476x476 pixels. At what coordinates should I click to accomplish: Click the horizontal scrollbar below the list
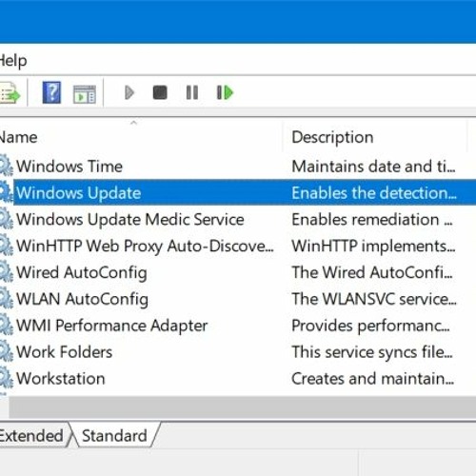243,407
